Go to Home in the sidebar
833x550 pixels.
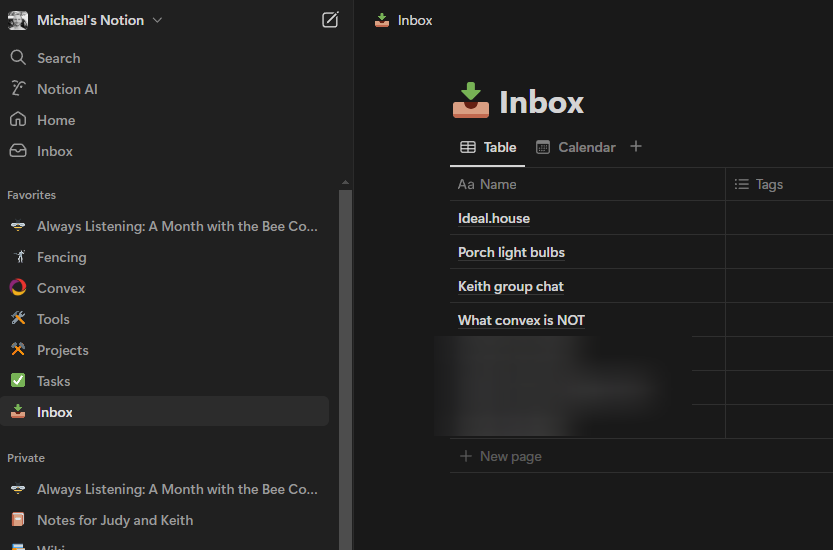click(56, 120)
